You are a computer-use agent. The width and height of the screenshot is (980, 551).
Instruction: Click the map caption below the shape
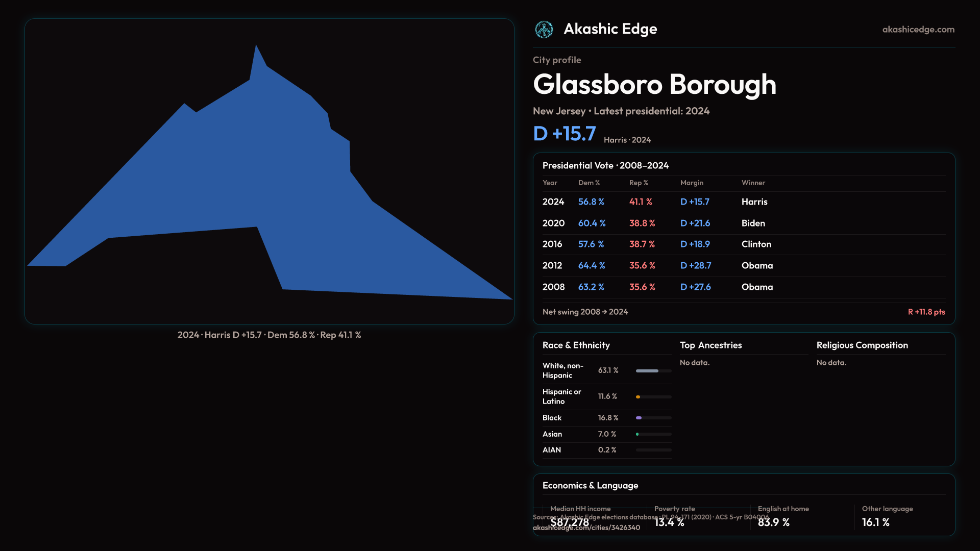269,335
